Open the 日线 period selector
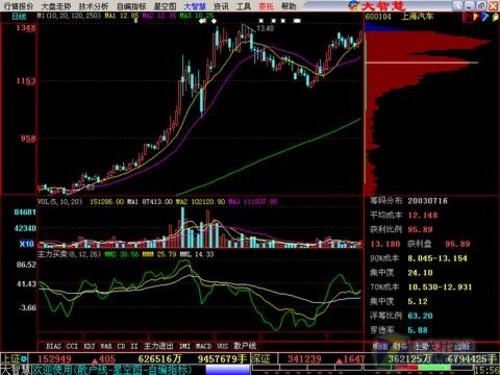Viewport: 500px width, 375px height. (19, 16)
